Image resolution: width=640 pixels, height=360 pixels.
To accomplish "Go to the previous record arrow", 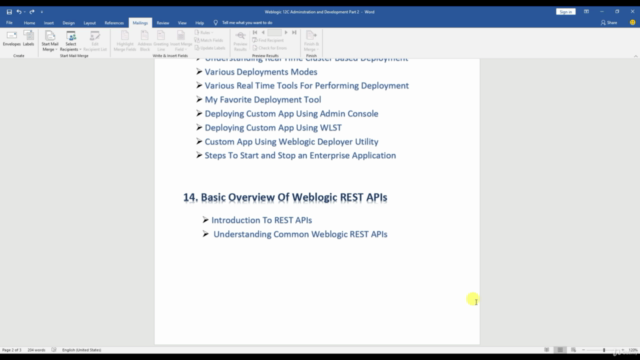I will pyautogui.click(x=263, y=32).
